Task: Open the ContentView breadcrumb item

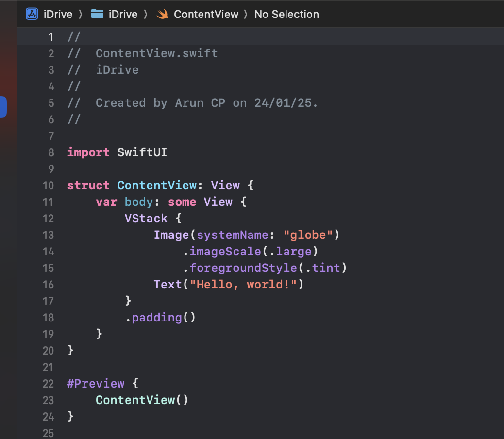Action: (206, 14)
